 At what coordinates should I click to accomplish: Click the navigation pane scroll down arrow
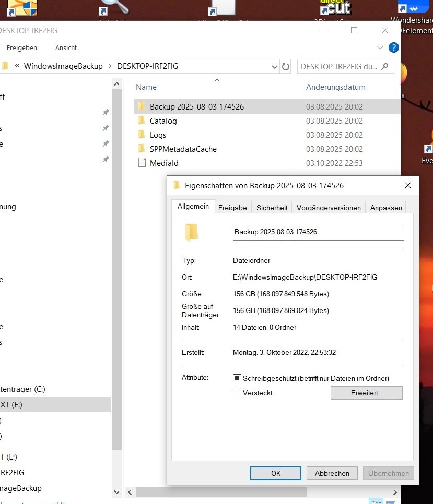(x=117, y=492)
